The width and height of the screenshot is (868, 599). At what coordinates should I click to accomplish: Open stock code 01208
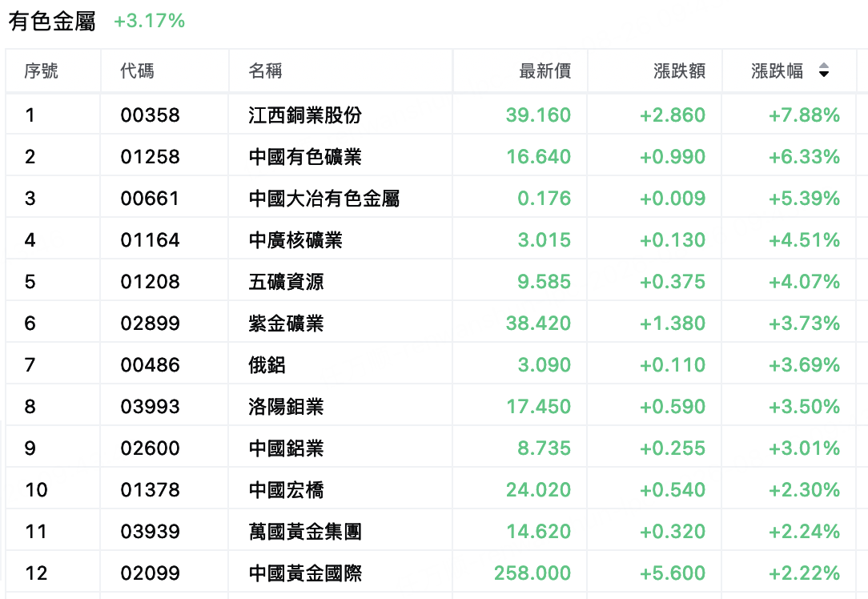pos(150,282)
